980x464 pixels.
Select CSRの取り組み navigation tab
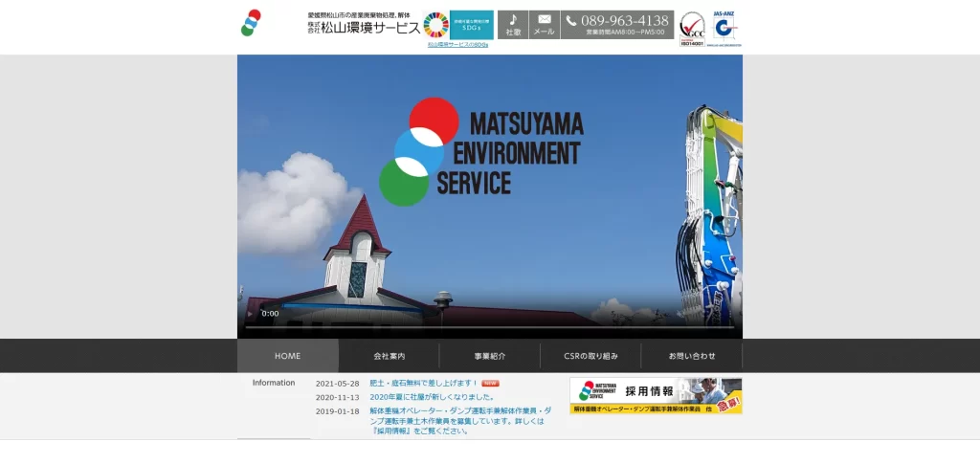point(590,356)
